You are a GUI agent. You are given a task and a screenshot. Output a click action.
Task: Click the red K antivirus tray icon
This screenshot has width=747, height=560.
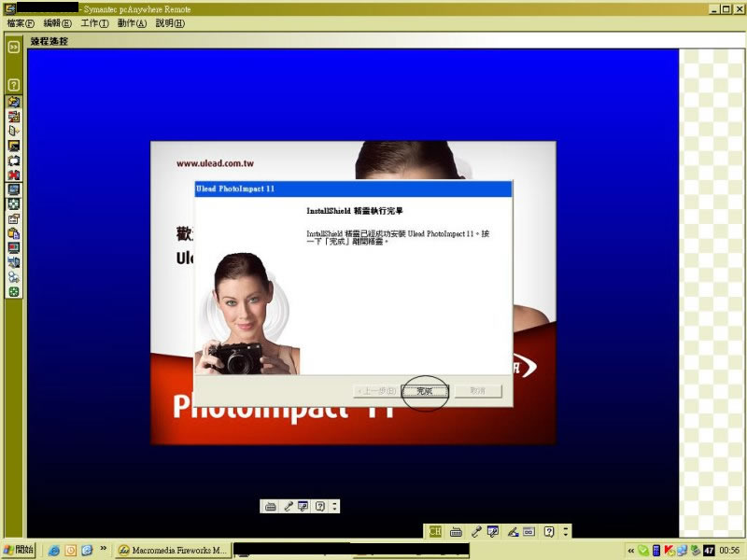click(x=669, y=551)
